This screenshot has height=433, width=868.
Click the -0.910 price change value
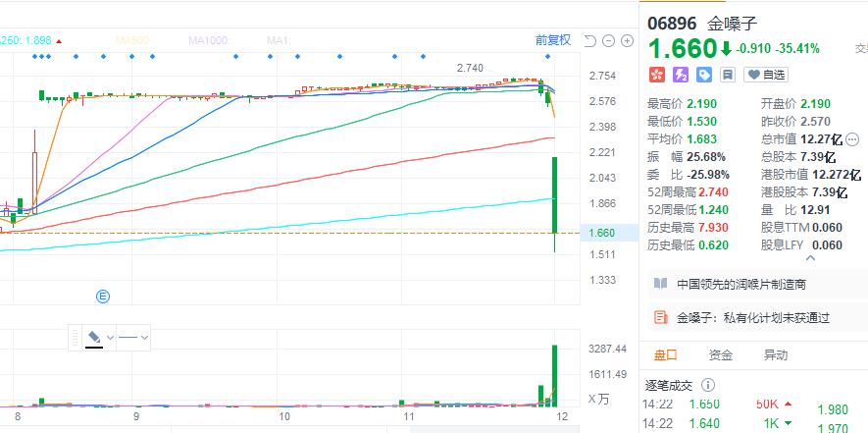click(x=754, y=49)
